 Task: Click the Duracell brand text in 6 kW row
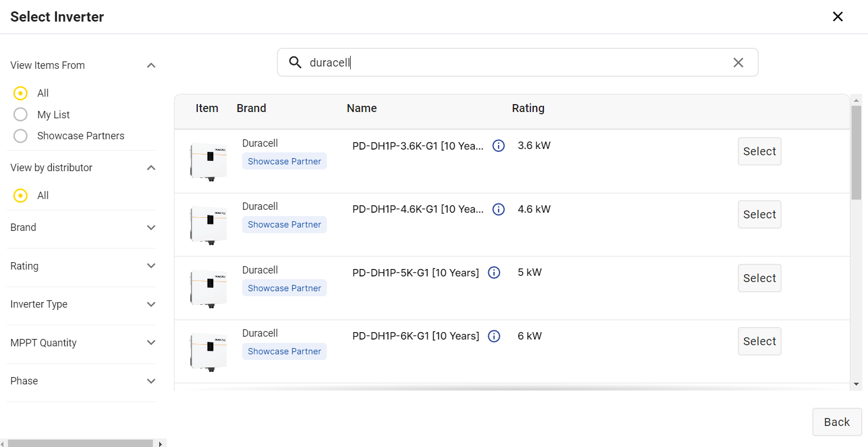[260, 333]
